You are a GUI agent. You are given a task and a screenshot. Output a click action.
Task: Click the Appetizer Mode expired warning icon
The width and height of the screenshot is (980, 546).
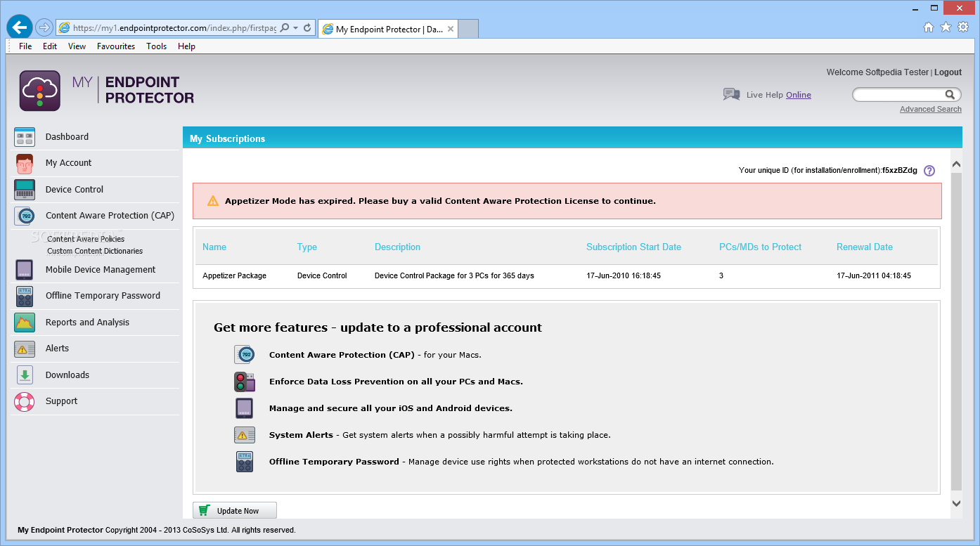pyautogui.click(x=213, y=201)
